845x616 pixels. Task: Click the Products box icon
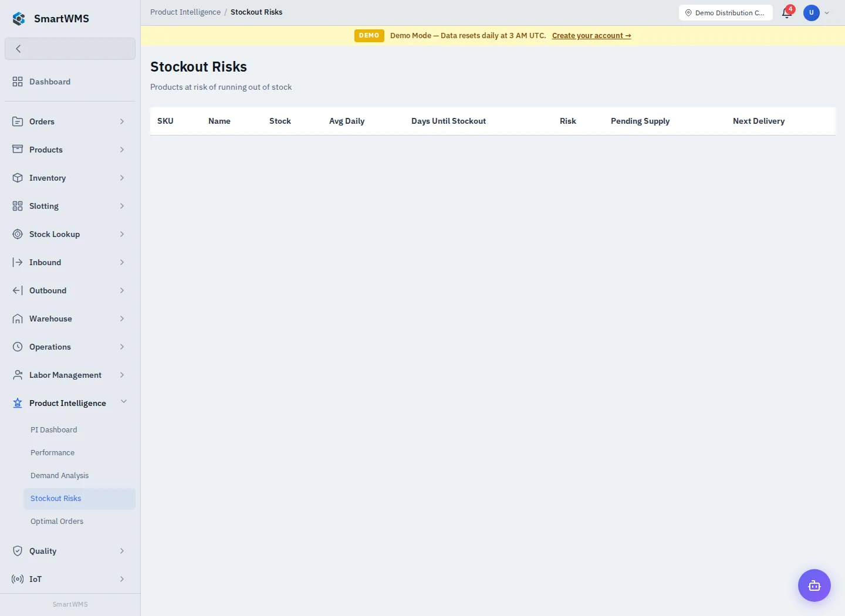tap(18, 150)
